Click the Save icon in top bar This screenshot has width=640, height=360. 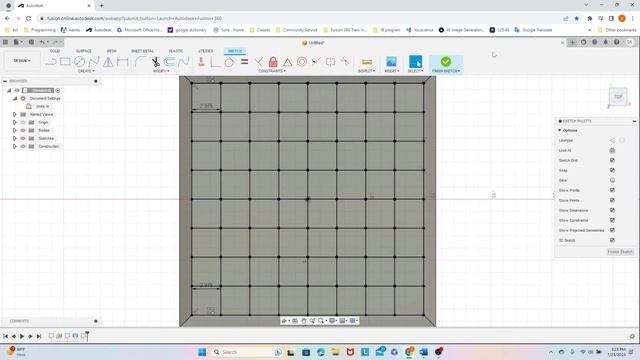coord(31,42)
